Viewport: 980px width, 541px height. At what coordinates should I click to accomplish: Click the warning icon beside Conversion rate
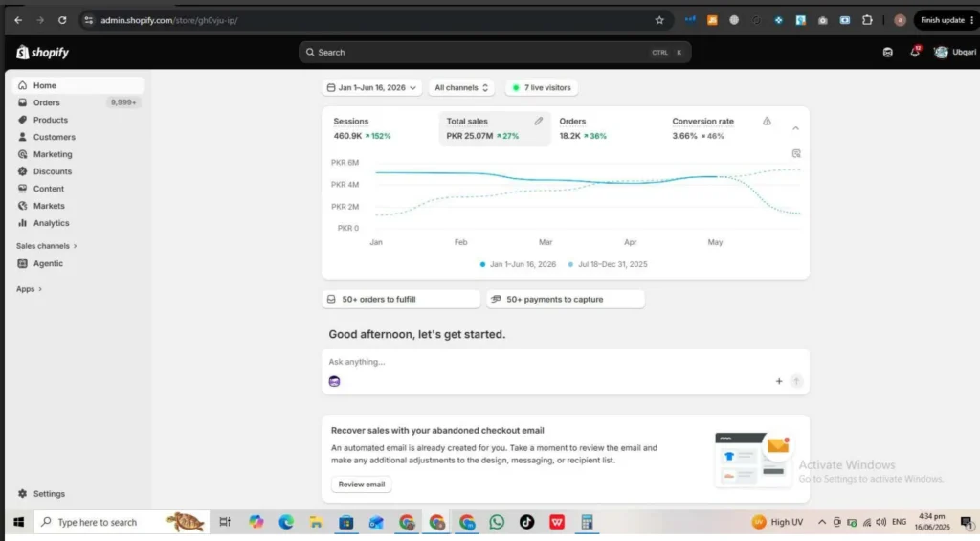point(767,121)
